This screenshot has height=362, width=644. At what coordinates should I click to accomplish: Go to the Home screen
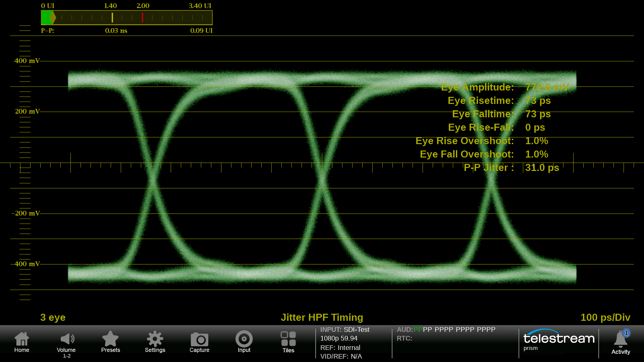[x=22, y=342]
